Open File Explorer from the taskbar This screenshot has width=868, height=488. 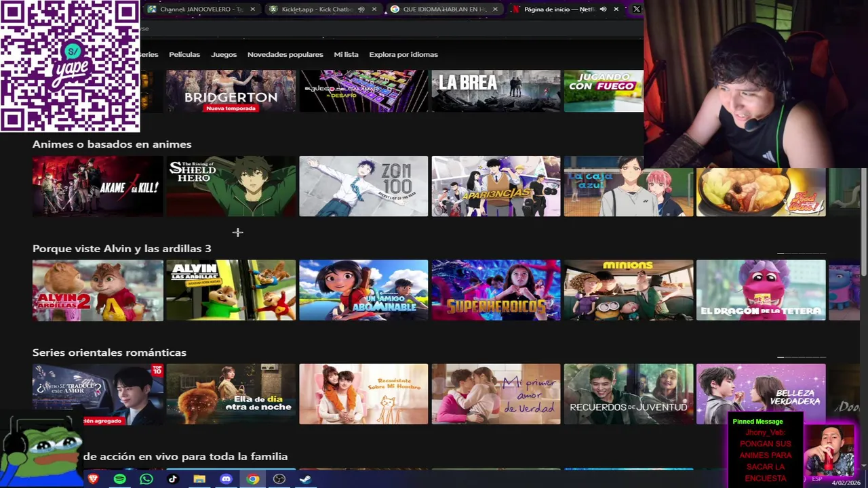(199, 479)
